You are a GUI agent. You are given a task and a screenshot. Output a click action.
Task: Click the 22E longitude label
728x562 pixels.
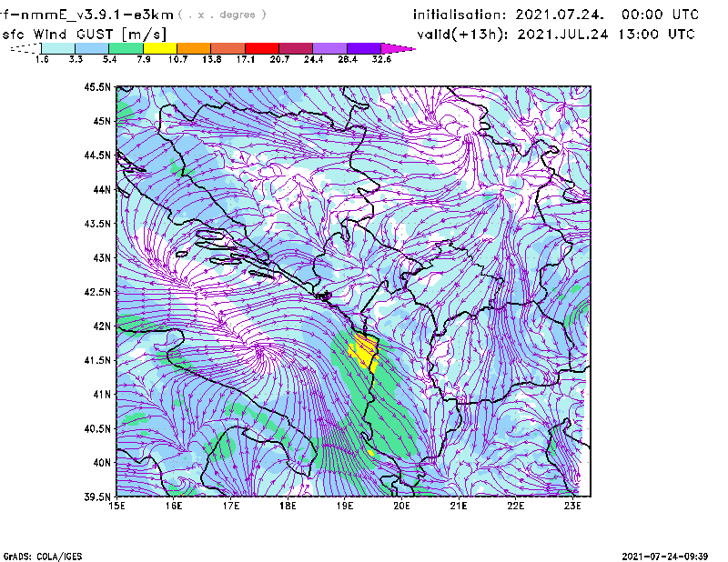[x=515, y=506]
